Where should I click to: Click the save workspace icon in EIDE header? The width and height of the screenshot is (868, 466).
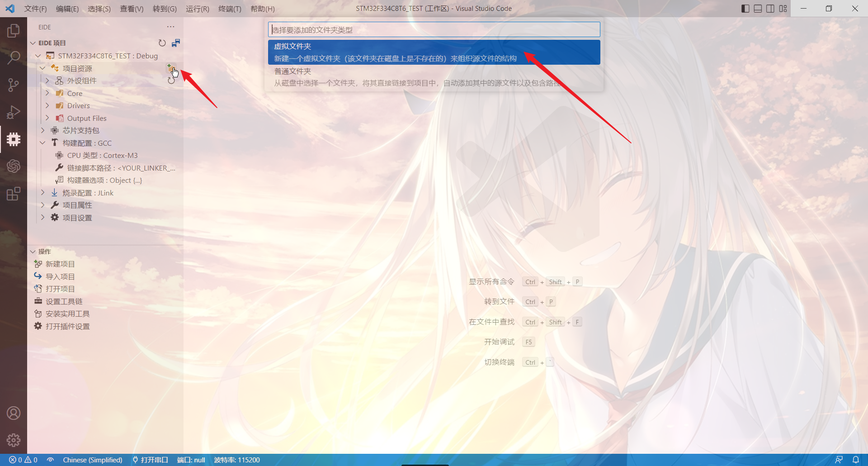tap(176, 43)
